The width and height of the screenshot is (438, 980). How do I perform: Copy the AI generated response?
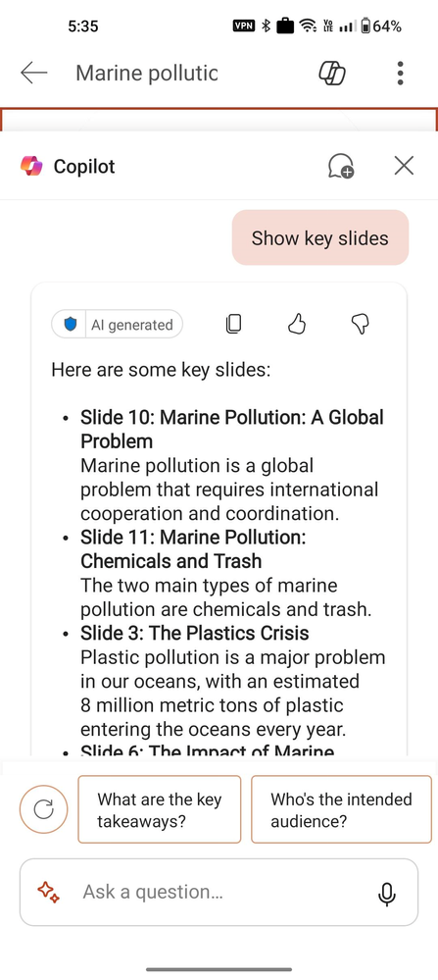tap(233, 324)
